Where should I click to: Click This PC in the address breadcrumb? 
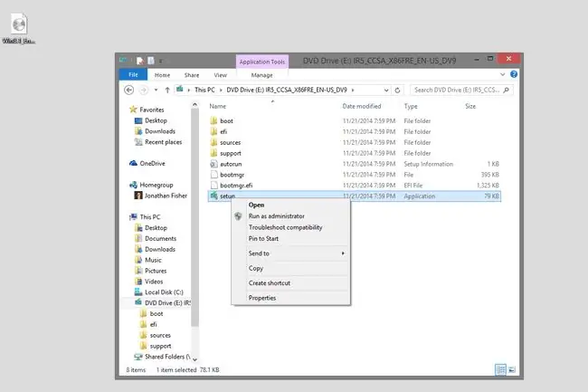point(204,90)
